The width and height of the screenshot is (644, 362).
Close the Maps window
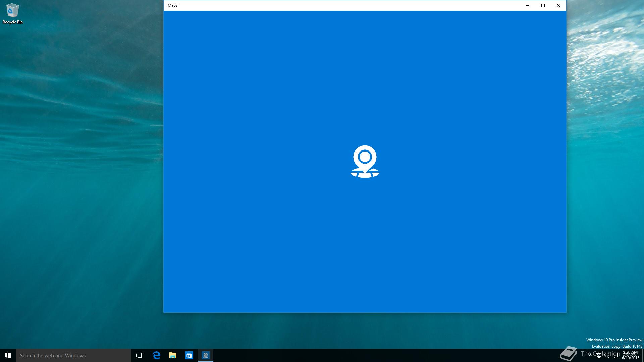[x=558, y=5]
